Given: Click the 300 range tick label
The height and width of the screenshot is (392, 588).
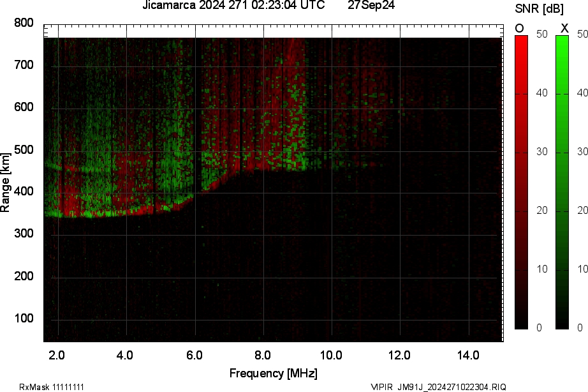Looking at the screenshot, I should (24, 234).
